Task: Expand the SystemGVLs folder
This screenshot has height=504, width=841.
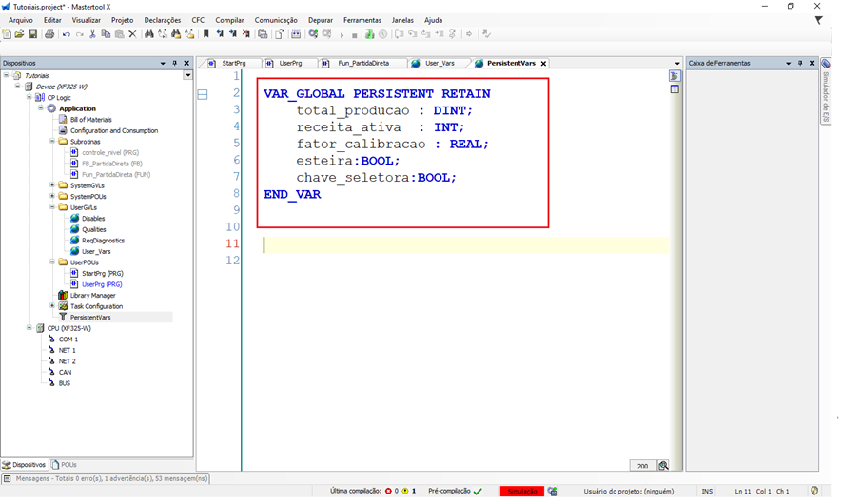Action: tap(51, 185)
